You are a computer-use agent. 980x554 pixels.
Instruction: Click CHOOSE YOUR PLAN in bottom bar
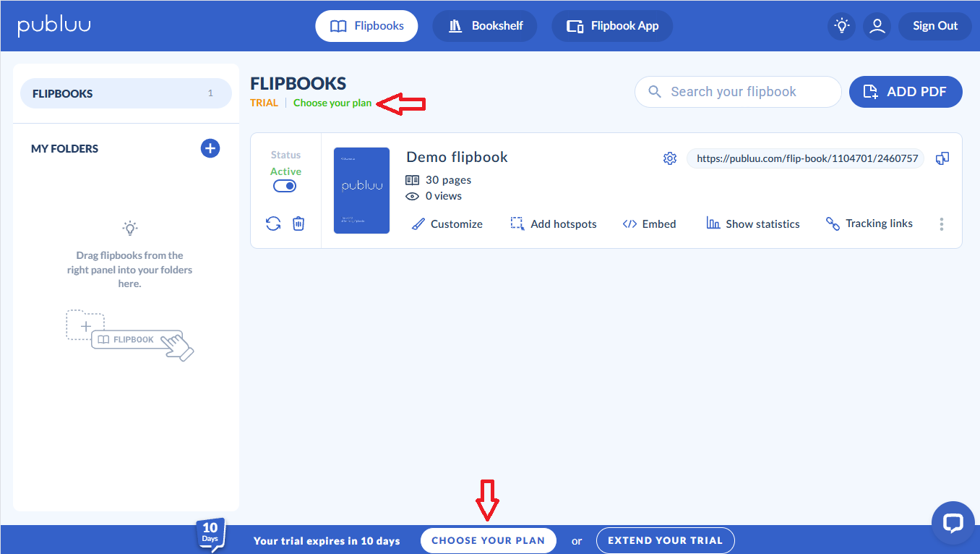click(x=489, y=540)
